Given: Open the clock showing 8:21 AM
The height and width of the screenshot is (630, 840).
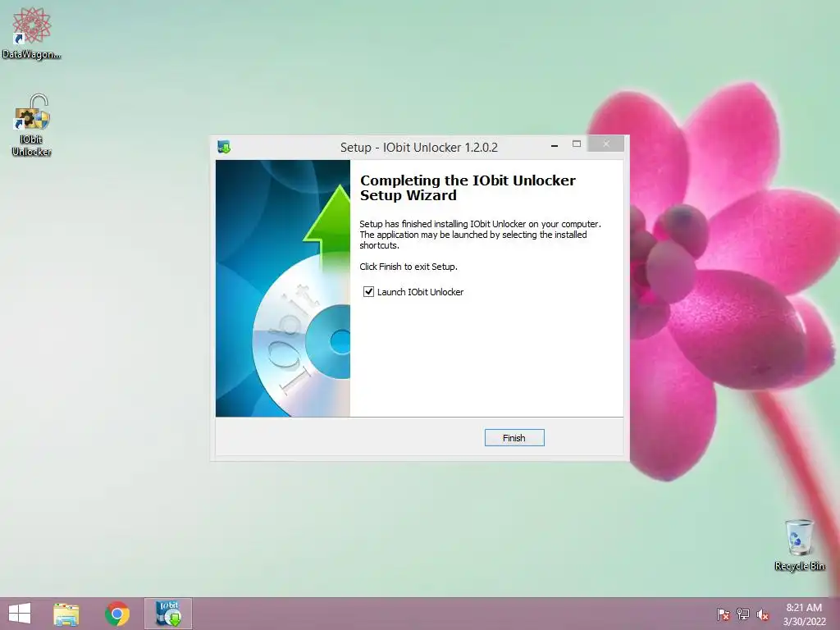Looking at the screenshot, I should point(804,614).
